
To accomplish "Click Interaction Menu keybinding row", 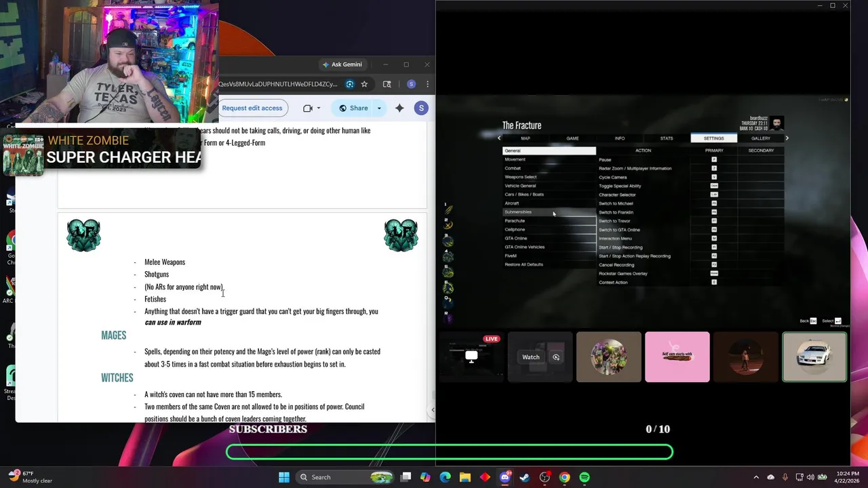I will [690, 239].
